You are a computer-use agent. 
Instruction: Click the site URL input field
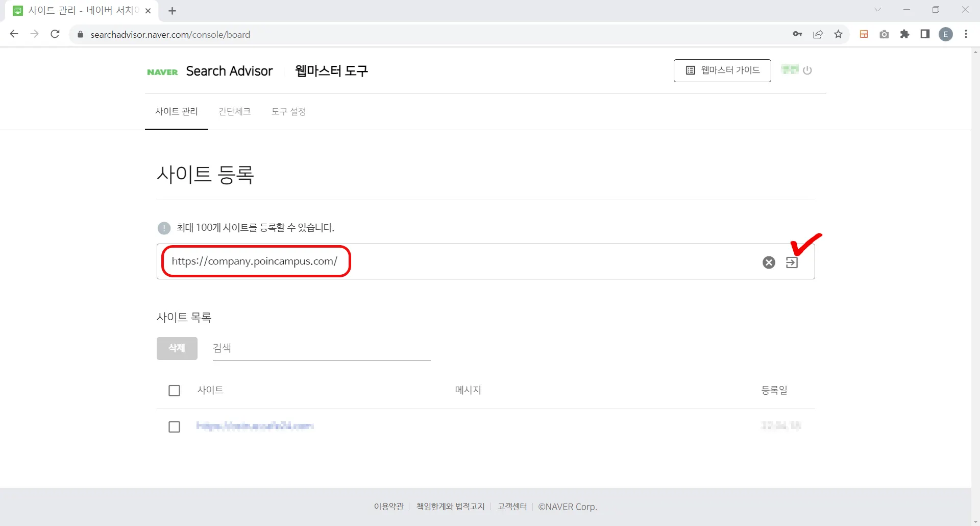486,261
